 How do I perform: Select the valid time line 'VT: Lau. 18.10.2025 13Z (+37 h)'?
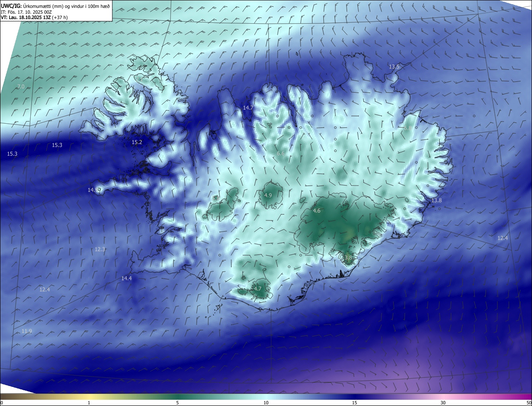[x=34, y=17]
